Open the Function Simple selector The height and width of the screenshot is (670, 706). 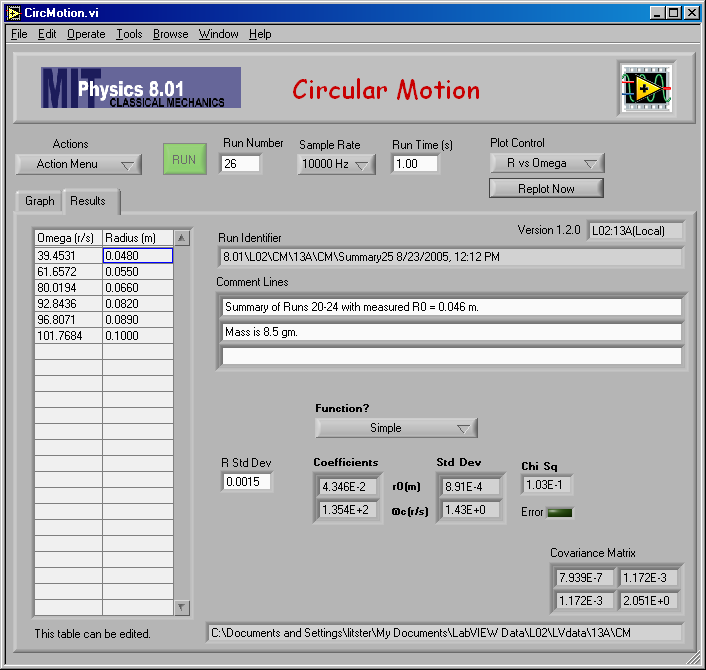click(x=396, y=428)
